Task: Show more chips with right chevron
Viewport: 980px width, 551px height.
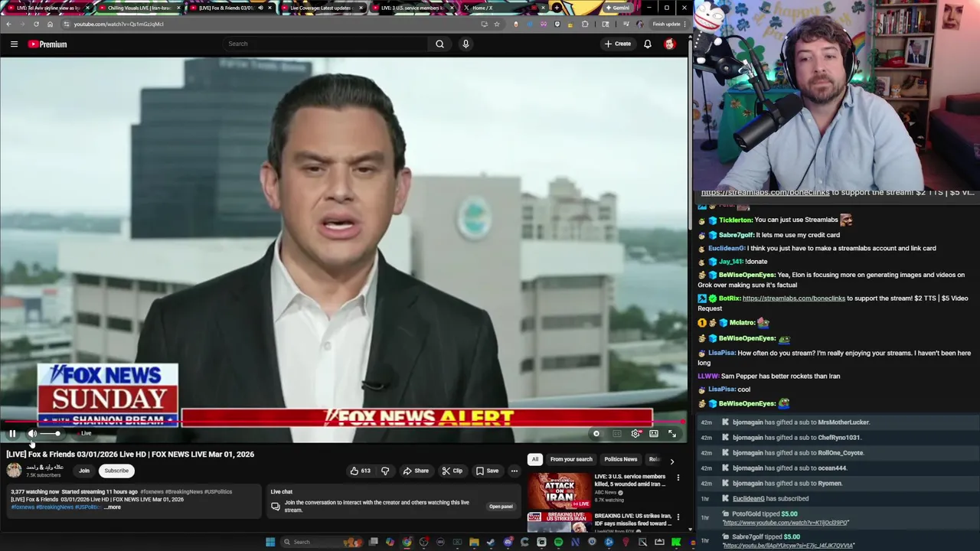Action: pyautogui.click(x=672, y=461)
